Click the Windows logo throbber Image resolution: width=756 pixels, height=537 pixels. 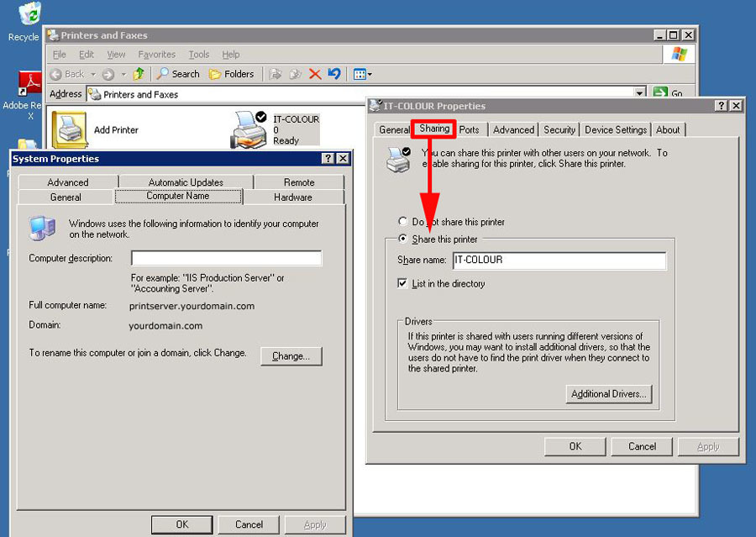coord(679,54)
